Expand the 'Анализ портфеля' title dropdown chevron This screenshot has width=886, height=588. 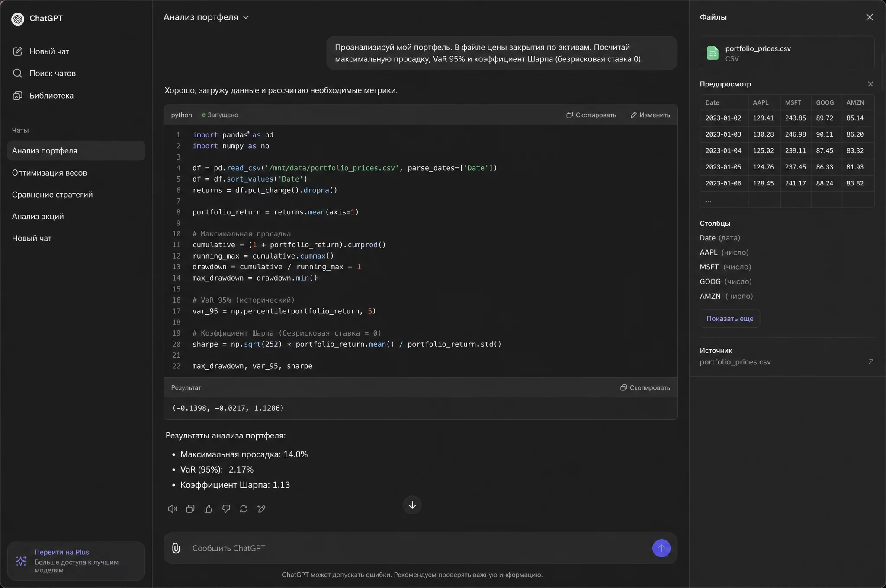pos(246,17)
